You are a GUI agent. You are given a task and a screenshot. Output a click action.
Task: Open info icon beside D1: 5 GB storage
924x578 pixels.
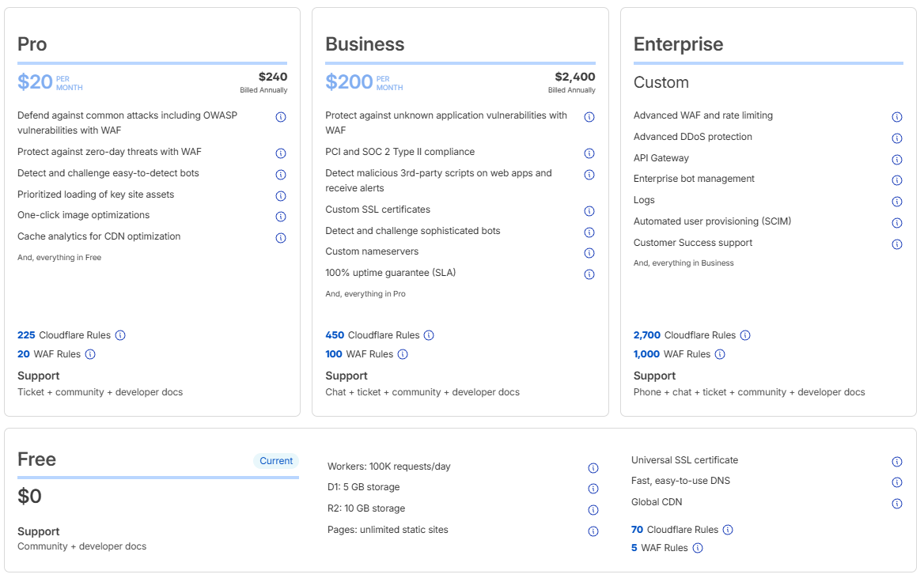[593, 489]
